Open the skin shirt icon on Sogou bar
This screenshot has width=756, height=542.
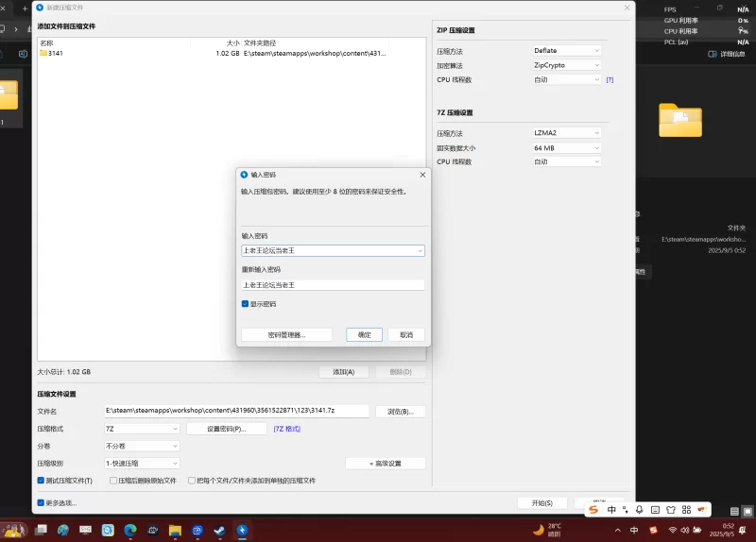[671, 510]
